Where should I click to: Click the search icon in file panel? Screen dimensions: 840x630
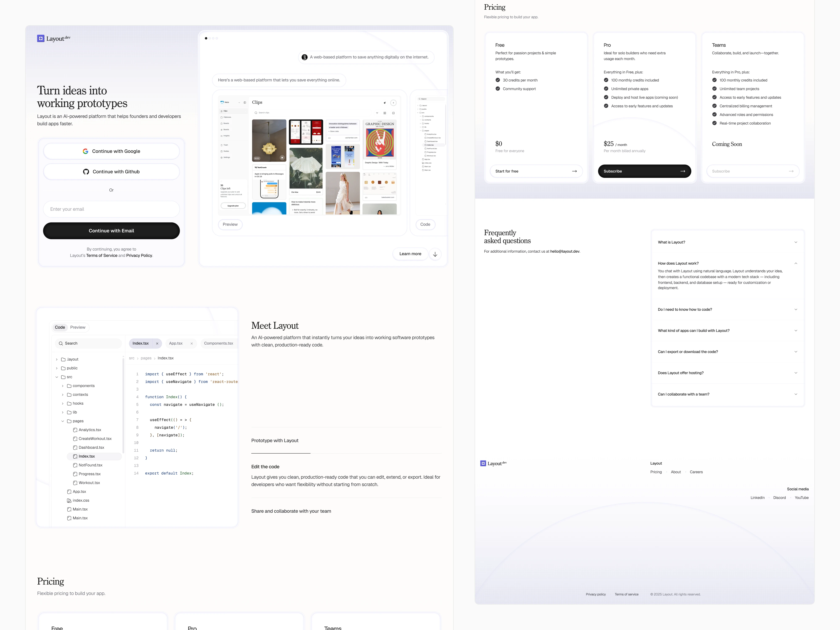[61, 343]
